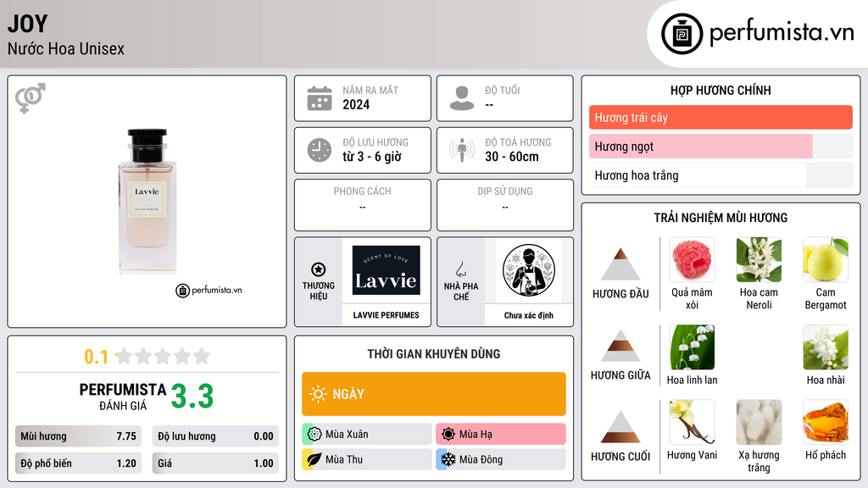868x488 pixels.
Task: Click the snowflake icon for Mùa Đông
Action: pyautogui.click(x=448, y=459)
